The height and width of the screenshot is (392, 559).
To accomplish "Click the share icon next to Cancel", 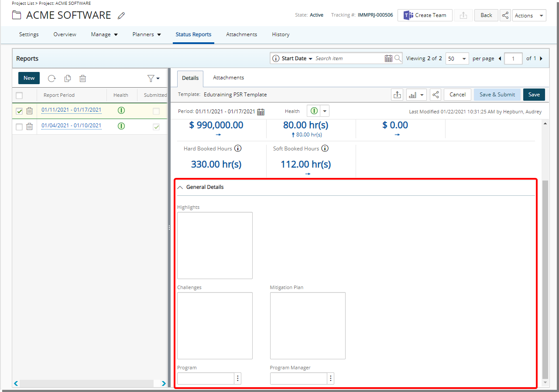I will [435, 95].
